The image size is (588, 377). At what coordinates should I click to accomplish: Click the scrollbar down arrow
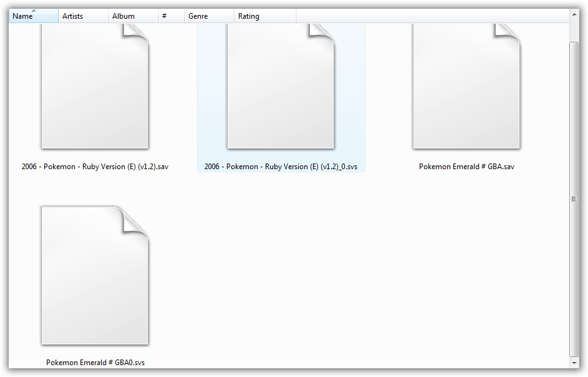pos(574,363)
